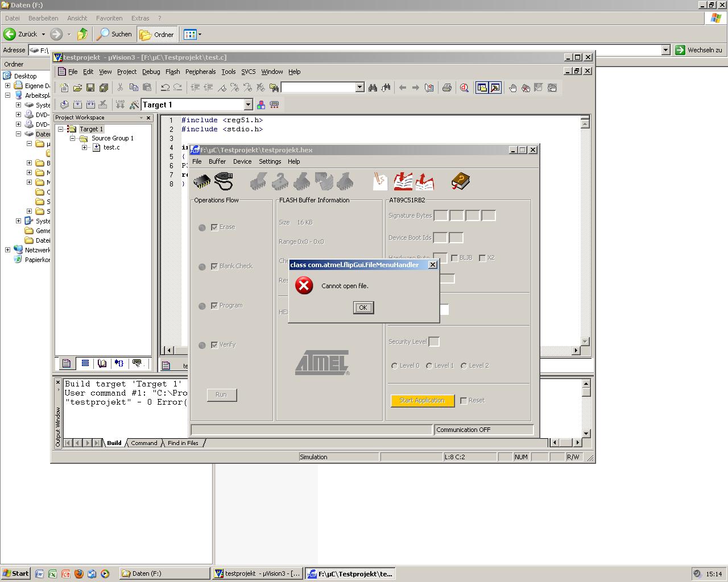This screenshot has width=728, height=582.
Task: Collapse the Target 1 node in Project Workspace
Action: (60, 129)
